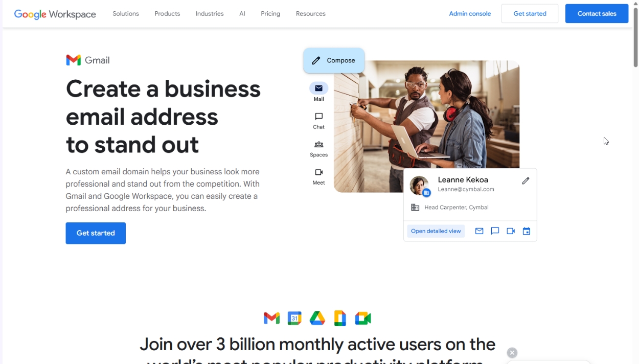Open the Admin console link
The height and width of the screenshot is (364, 639).
coord(470,14)
